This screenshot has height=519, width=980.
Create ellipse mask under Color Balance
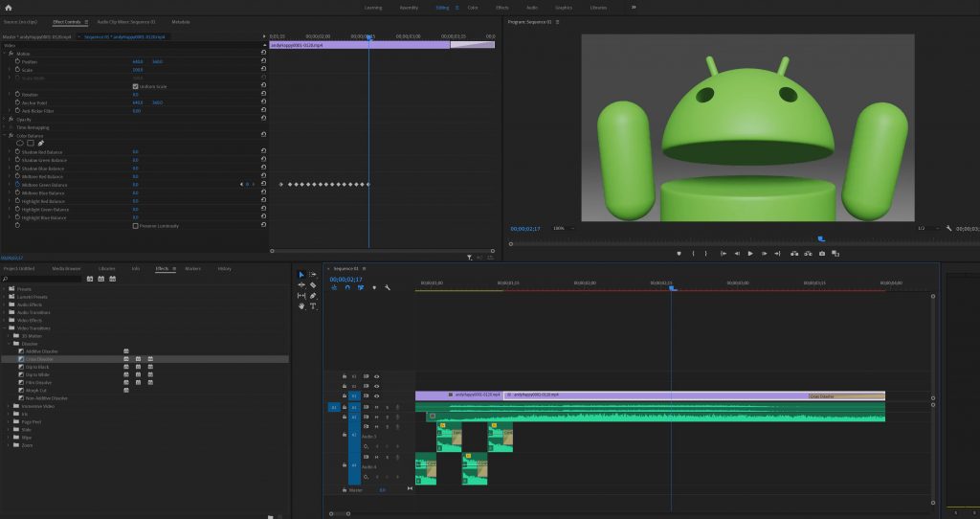coord(19,144)
